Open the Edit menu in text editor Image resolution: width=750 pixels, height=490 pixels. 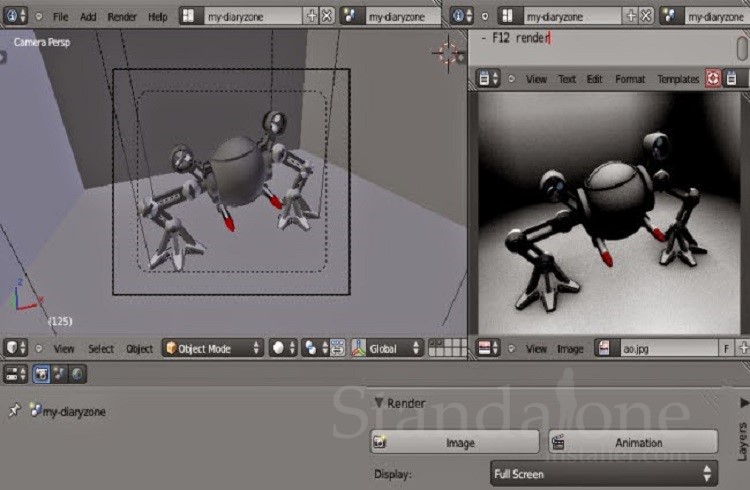595,78
